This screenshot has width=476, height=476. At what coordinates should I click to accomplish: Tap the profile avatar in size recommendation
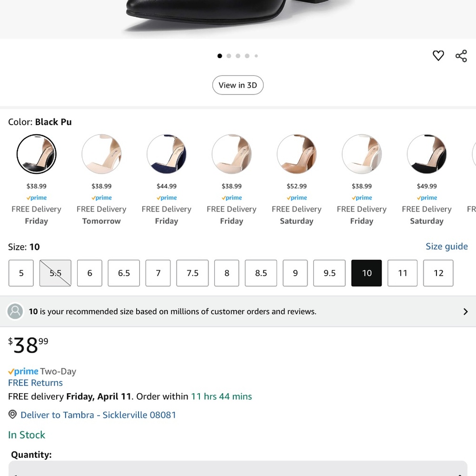(x=15, y=311)
